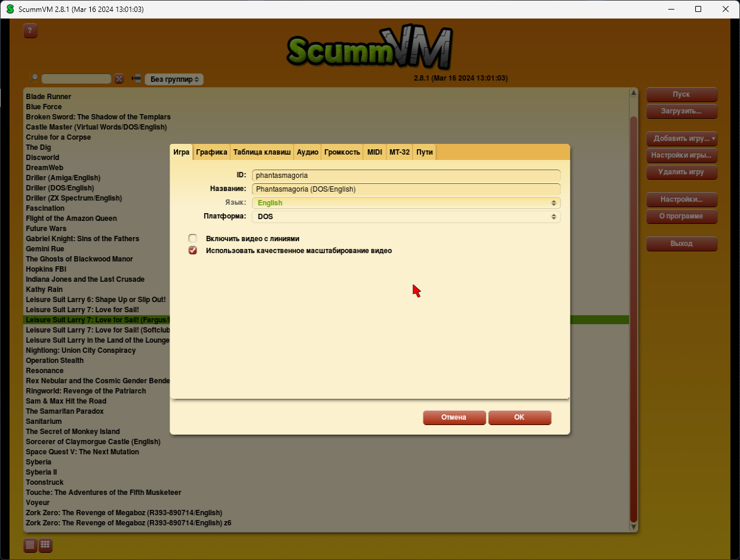Switch to grid view icon
This screenshot has width=740, height=560.
[x=45, y=545]
